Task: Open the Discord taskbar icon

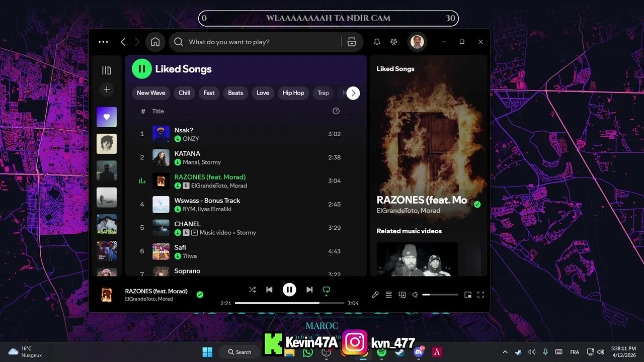Action: (418, 352)
